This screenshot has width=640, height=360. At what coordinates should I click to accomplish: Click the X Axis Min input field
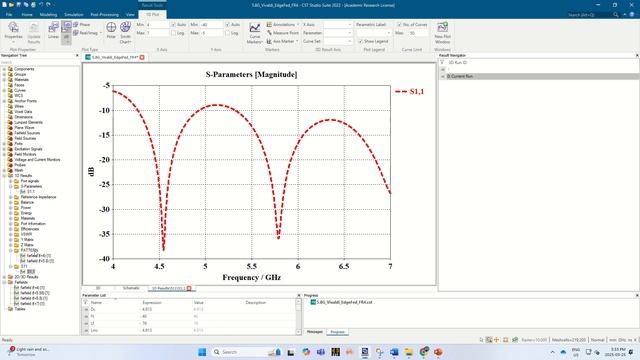click(157, 24)
